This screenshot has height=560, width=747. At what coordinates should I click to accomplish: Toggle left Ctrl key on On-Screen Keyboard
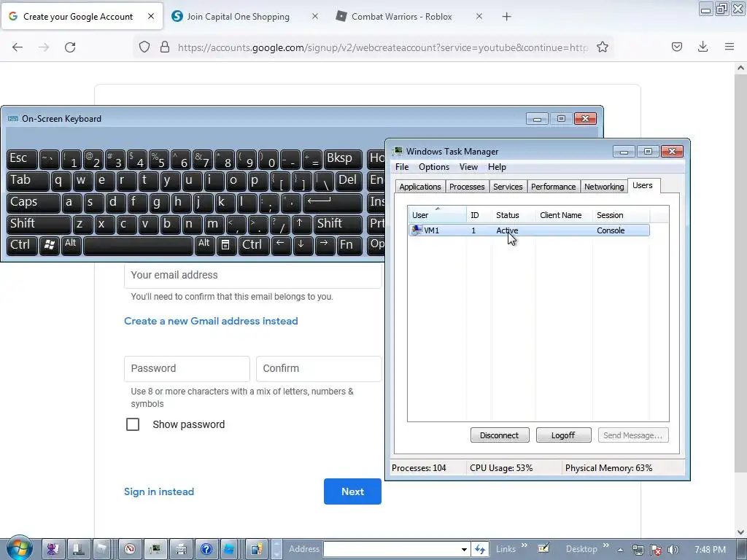[x=22, y=245]
